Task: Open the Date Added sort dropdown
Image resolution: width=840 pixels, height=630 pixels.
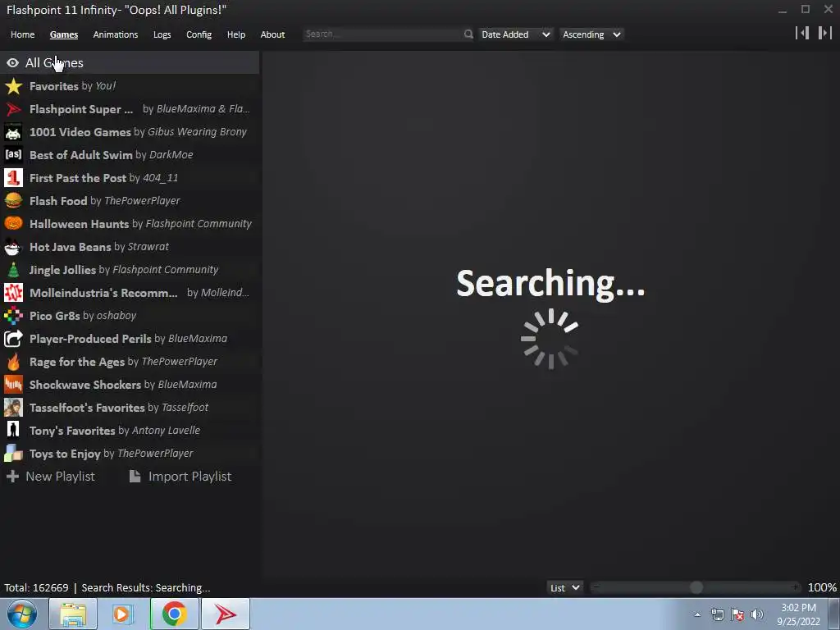Action: point(515,34)
